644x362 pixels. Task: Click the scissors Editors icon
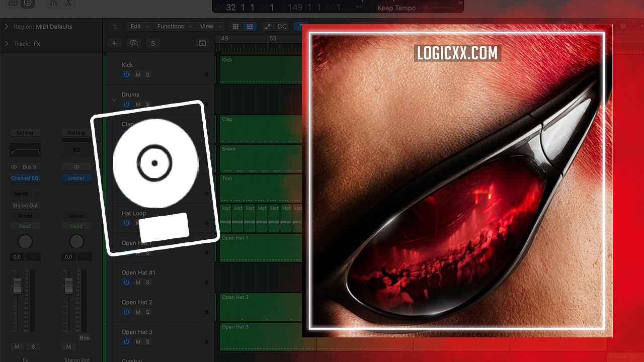[68, 3]
